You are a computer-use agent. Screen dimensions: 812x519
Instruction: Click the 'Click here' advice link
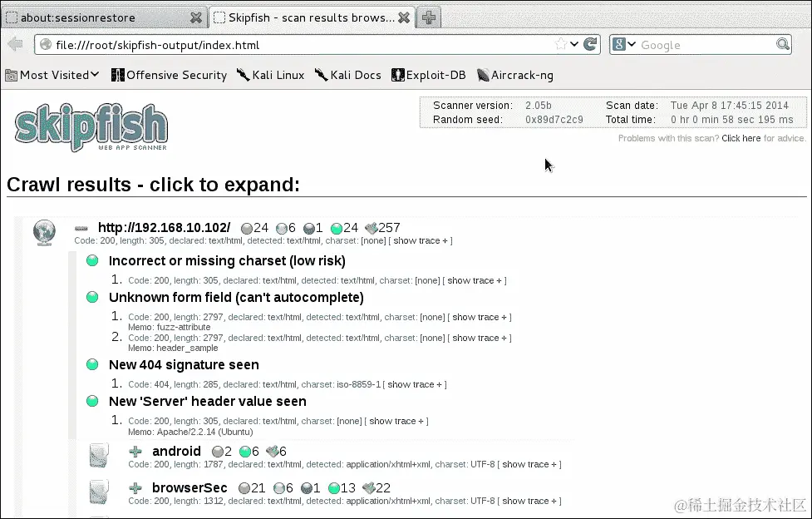(x=741, y=138)
